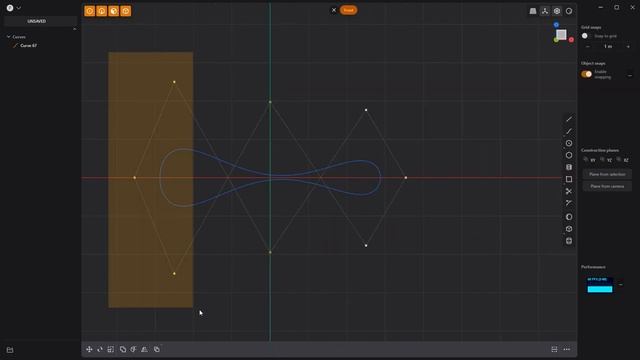Viewport: 640px width, 360px height.
Task: Select the cut curve tool below scissors
Action: [569, 203]
